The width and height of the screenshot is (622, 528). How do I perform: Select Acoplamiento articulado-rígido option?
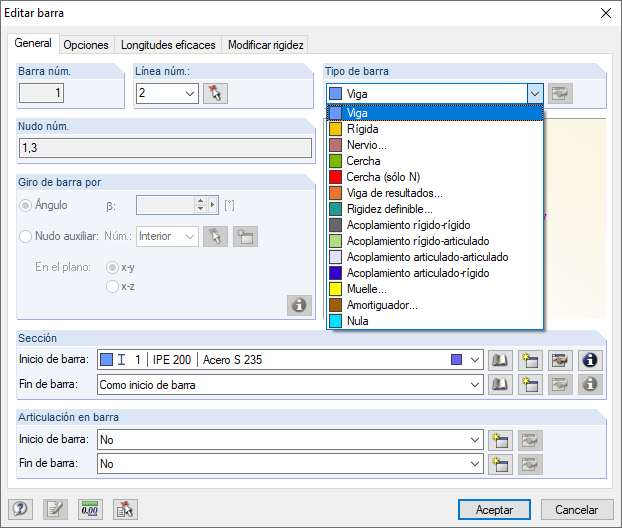click(x=435, y=273)
